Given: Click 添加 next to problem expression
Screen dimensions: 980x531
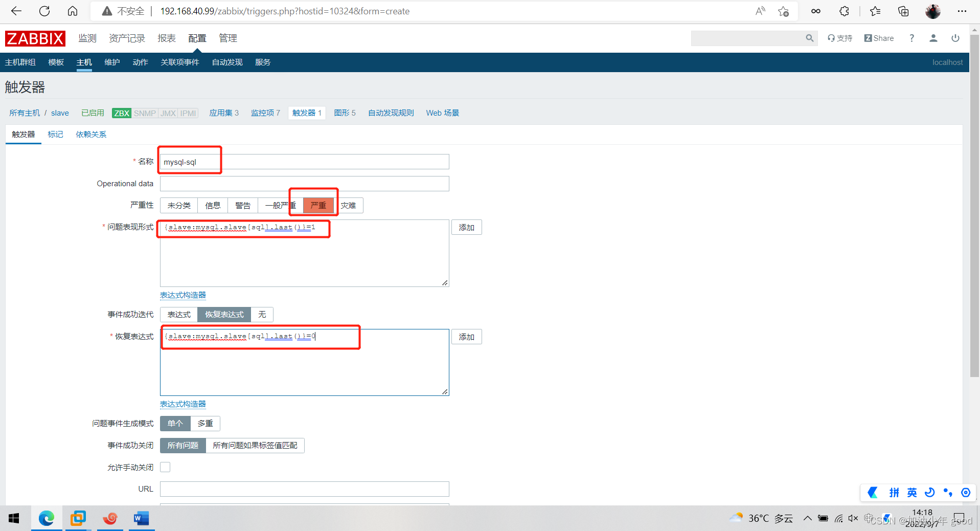Looking at the screenshot, I should click(466, 228).
